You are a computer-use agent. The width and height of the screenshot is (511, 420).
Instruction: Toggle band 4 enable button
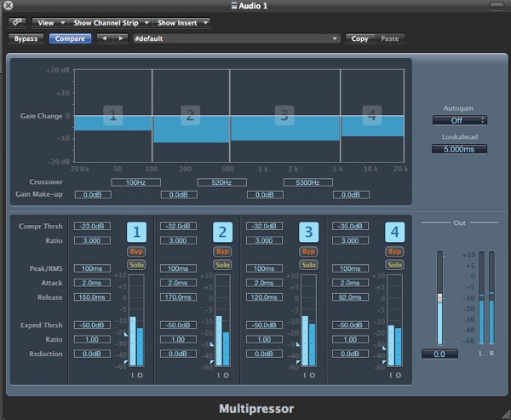(x=394, y=233)
